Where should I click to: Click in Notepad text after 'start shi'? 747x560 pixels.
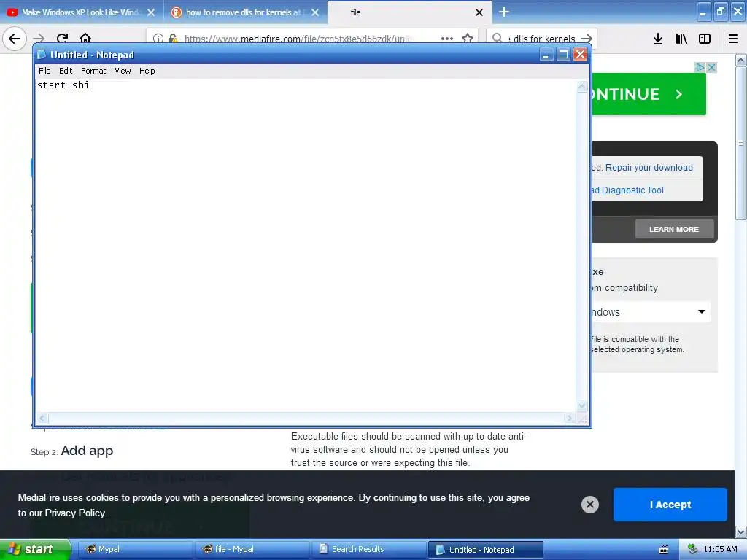(90, 85)
